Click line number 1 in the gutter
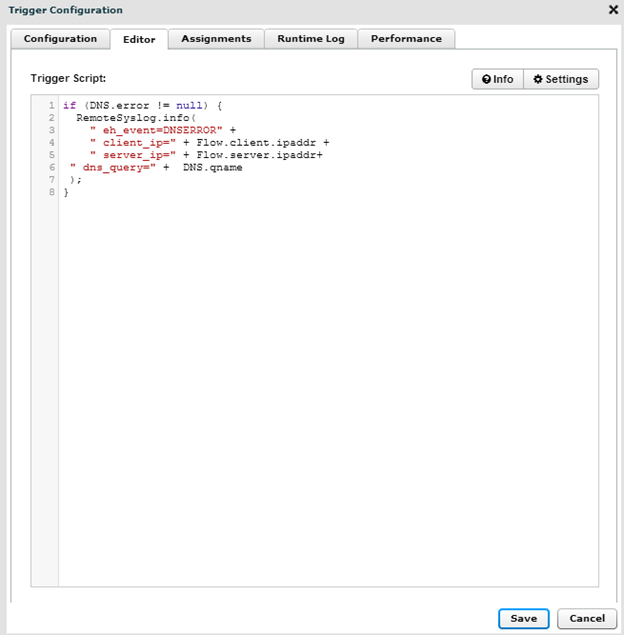Screen dimensions: 624x635 50,105
